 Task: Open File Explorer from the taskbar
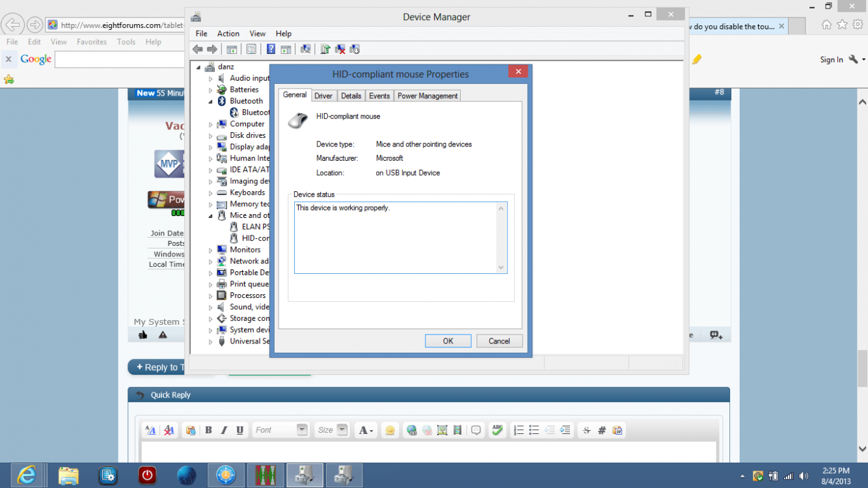click(x=68, y=476)
